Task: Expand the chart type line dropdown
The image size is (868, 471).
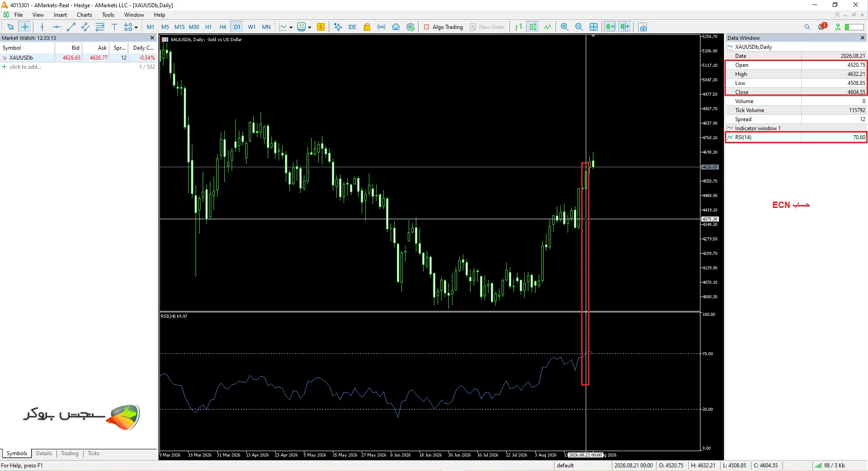Action: coord(291,28)
